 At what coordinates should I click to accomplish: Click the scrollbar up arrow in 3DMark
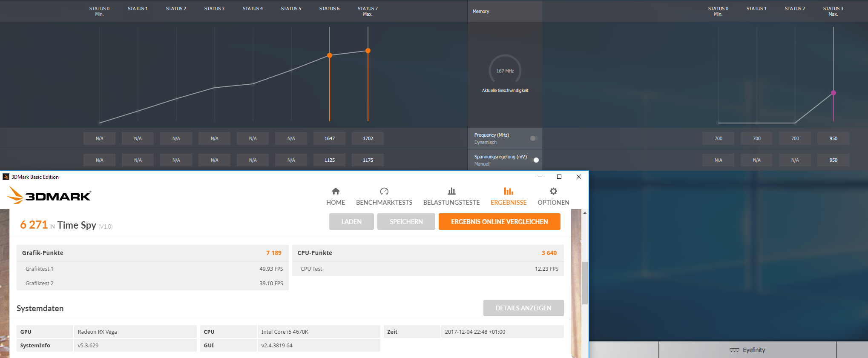tap(585, 212)
